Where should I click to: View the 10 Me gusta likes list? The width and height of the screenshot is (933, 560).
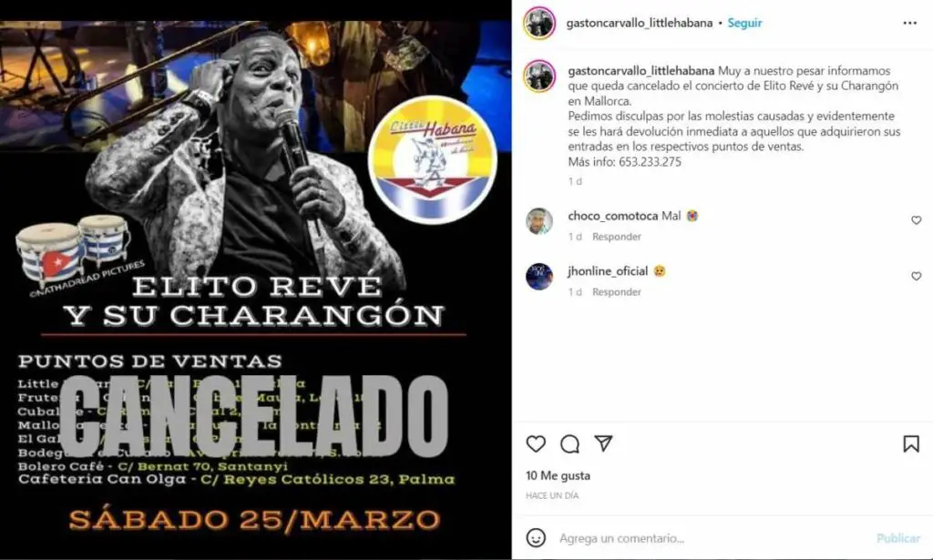click(x=558, y=475)
